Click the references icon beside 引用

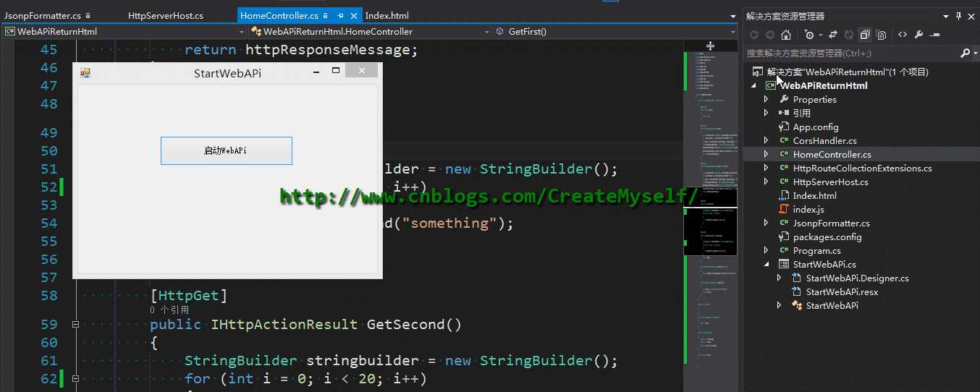(784, 113)
